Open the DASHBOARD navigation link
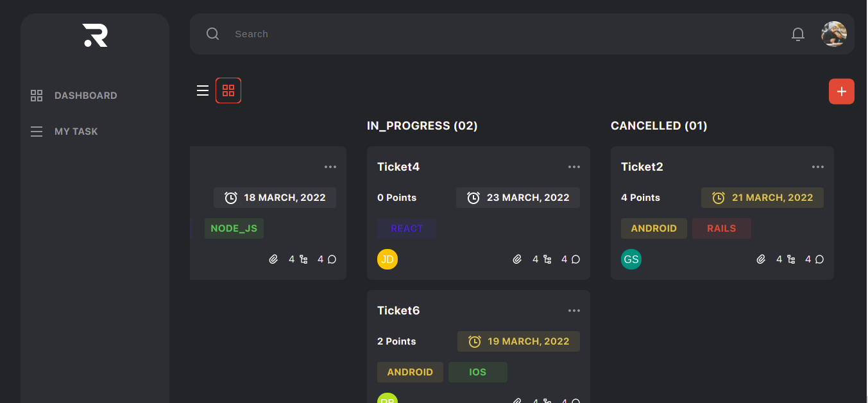 86,95
